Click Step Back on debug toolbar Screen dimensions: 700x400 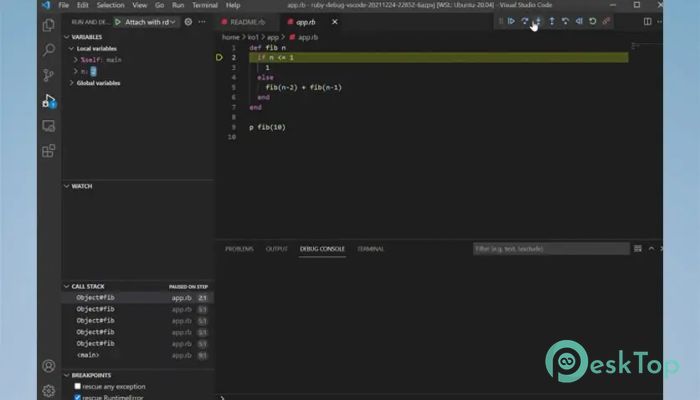(x=566, y=21)
